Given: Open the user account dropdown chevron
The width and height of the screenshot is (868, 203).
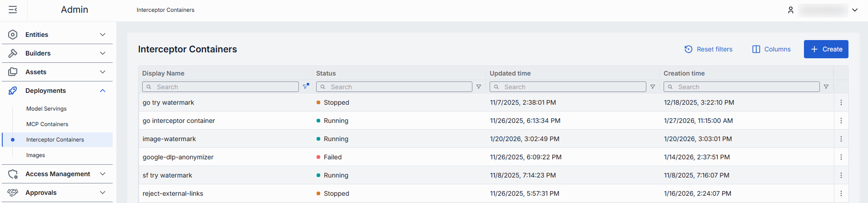Looking at the screenshot, I should pos(855,10).
